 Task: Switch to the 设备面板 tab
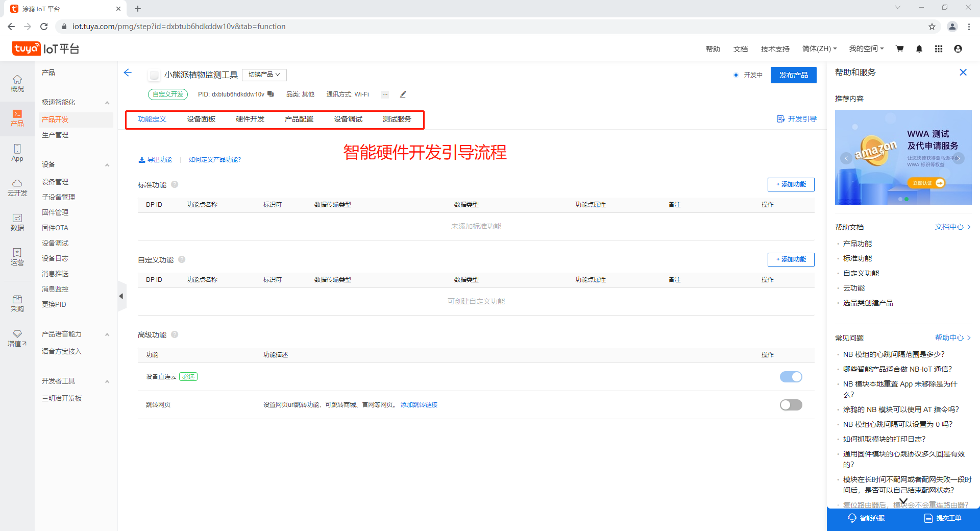tap(201, 119)
